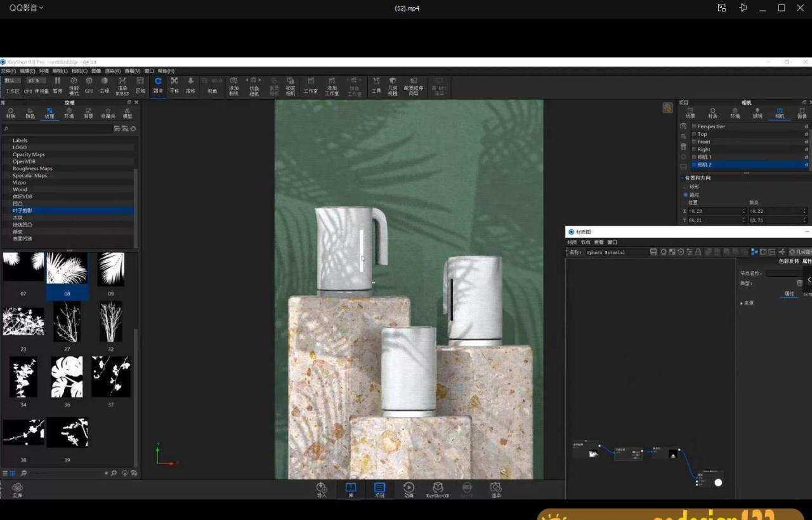Toggle lock on Top camera row
This screenshot has width=812, height=520.
click(x=806, y=134)
